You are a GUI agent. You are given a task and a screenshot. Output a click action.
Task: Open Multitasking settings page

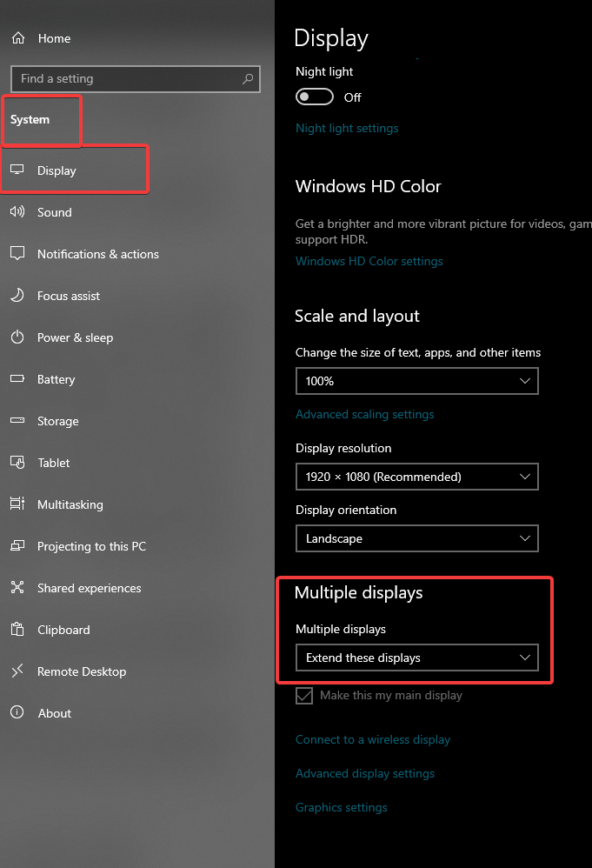[x=70, y=504]
